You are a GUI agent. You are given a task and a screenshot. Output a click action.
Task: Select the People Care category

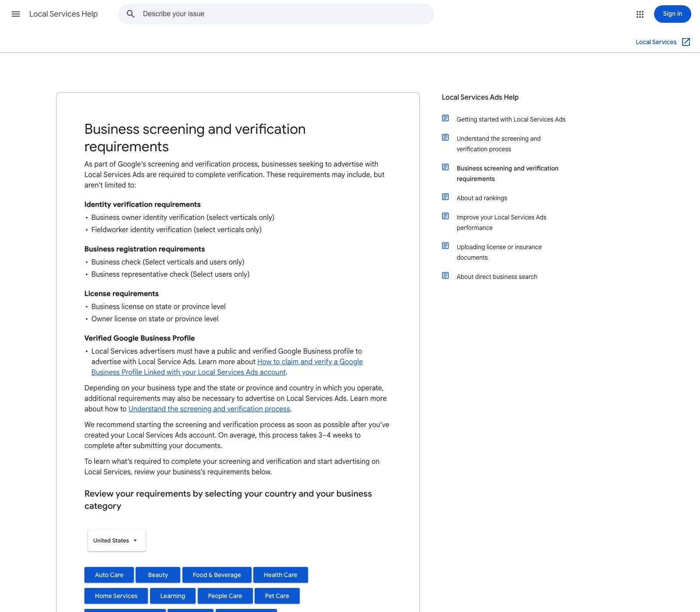225,596
